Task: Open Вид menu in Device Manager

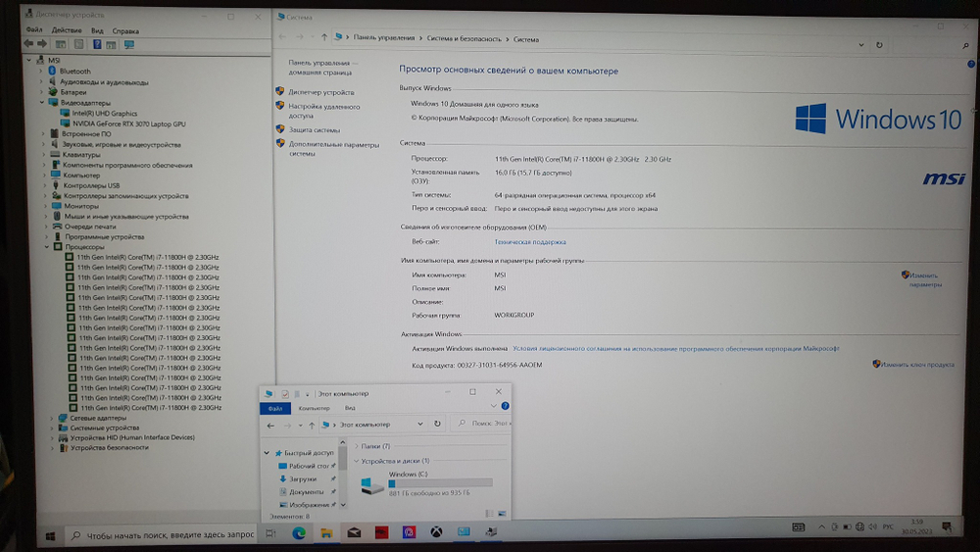Action: pos(97,30)
